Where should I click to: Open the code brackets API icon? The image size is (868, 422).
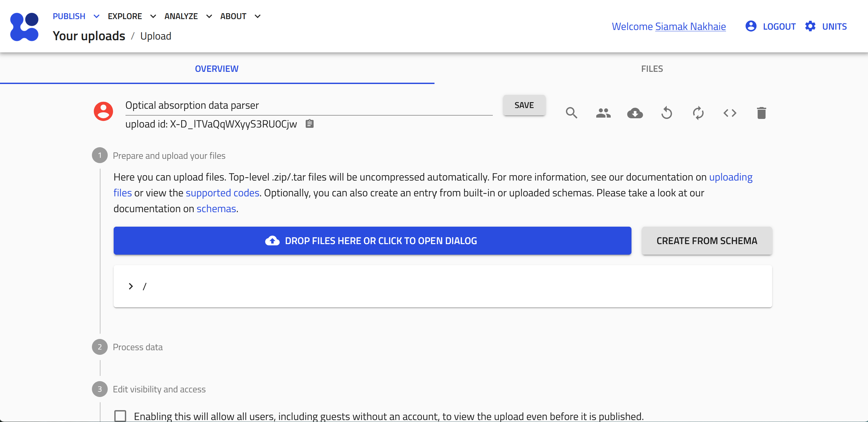pyautogui.click(x=730, y=113)
